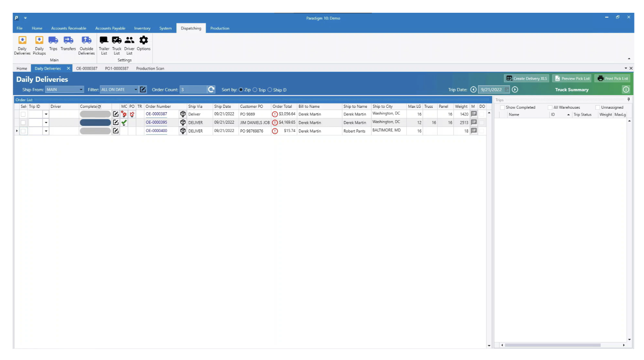Click the Trip Date field

pos(491,90)
